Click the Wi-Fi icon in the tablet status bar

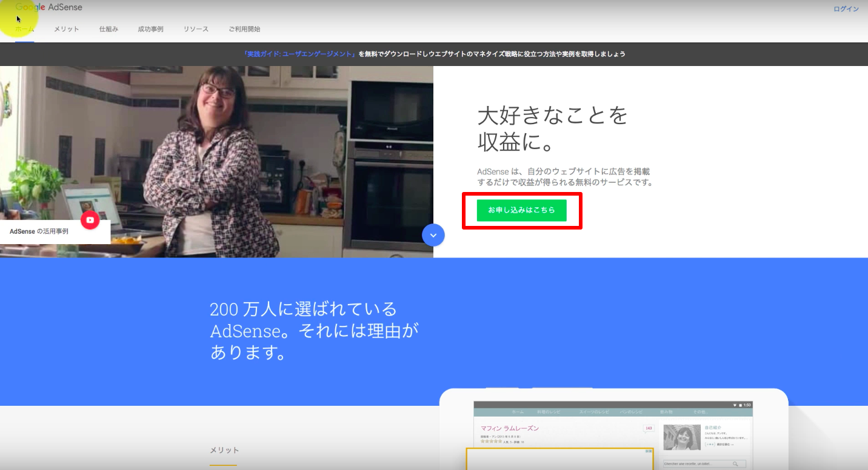[735, 405]
